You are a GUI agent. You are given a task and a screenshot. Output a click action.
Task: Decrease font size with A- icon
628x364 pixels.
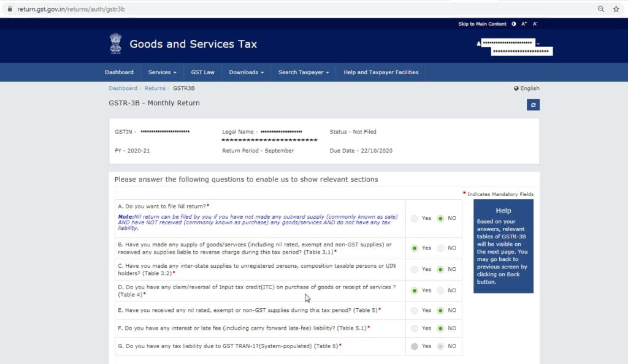[535, 24]
